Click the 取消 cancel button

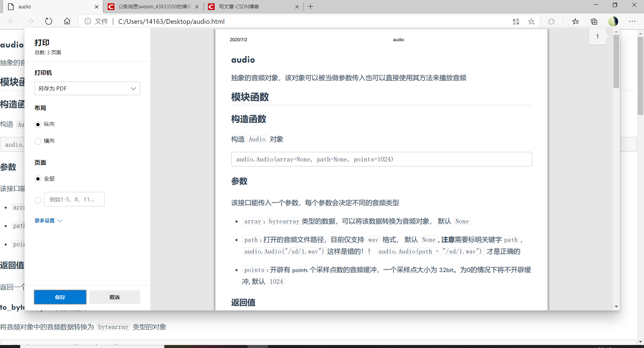[115, 297]
